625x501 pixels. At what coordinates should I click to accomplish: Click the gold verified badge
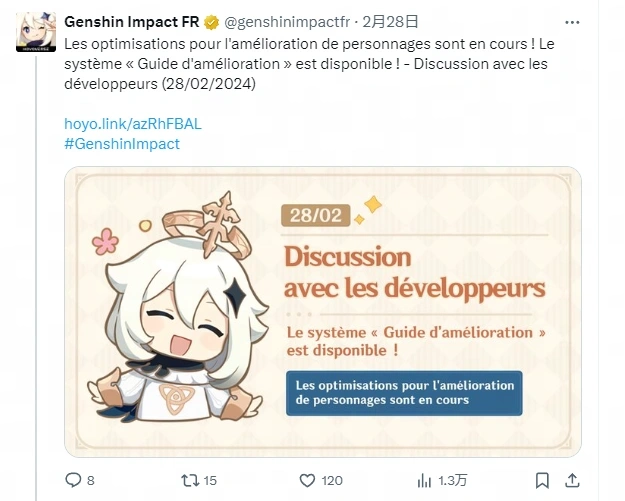[x=211, y=22]
